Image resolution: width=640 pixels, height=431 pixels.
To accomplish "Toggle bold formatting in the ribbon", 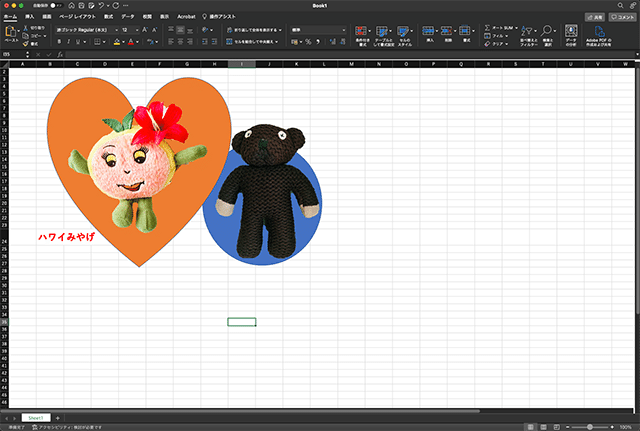I will tap(60, 43).
